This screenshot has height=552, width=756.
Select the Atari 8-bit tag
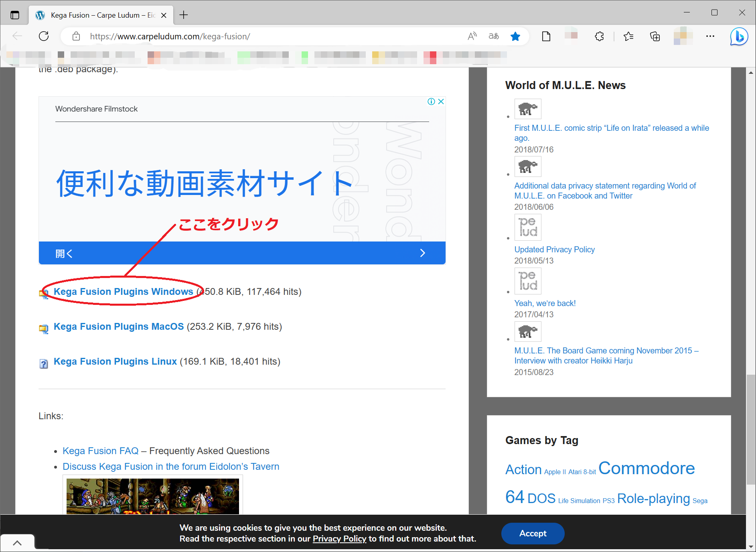pos(582,472)
